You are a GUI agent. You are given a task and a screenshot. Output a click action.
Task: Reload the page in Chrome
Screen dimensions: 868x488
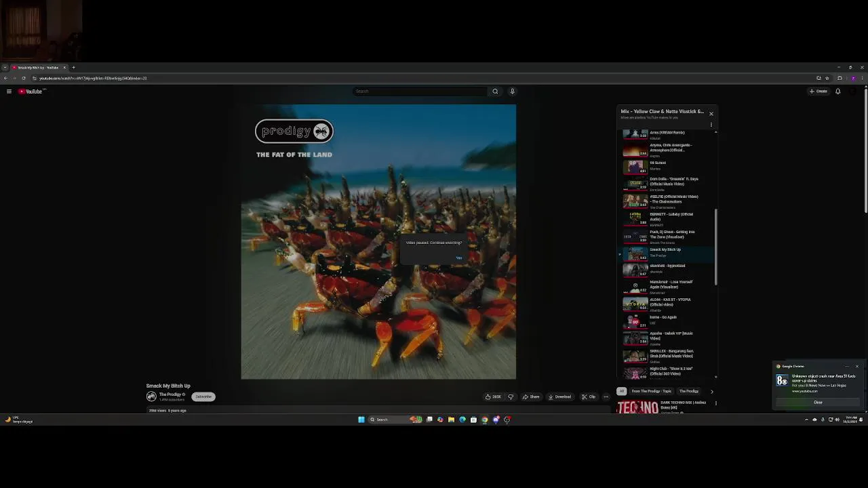[24, 78]
